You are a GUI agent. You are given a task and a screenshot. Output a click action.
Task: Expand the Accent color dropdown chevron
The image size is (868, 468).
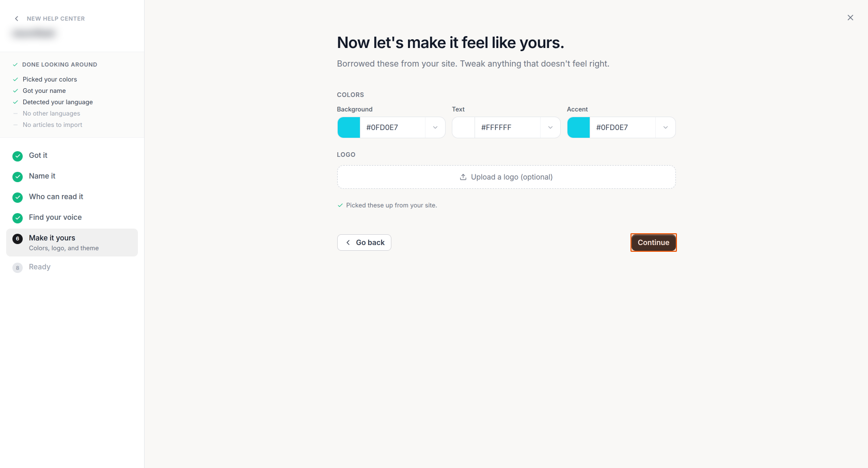666,127
